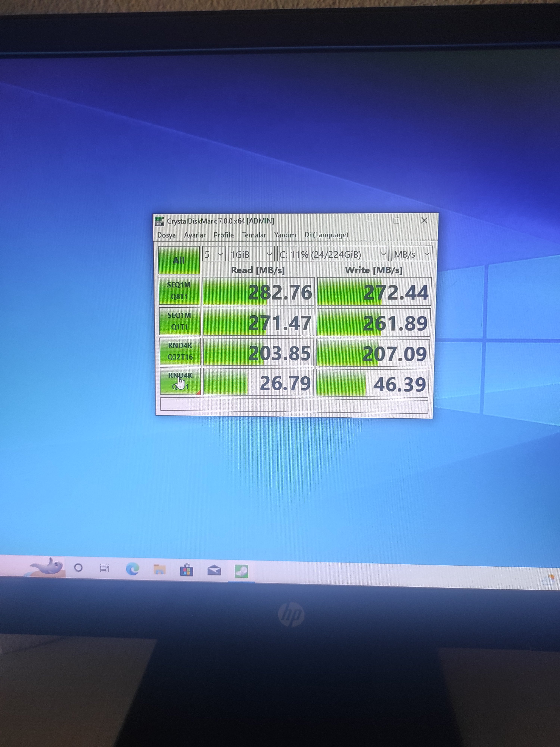Close the CrystalDiskMark window

point(424,220)
